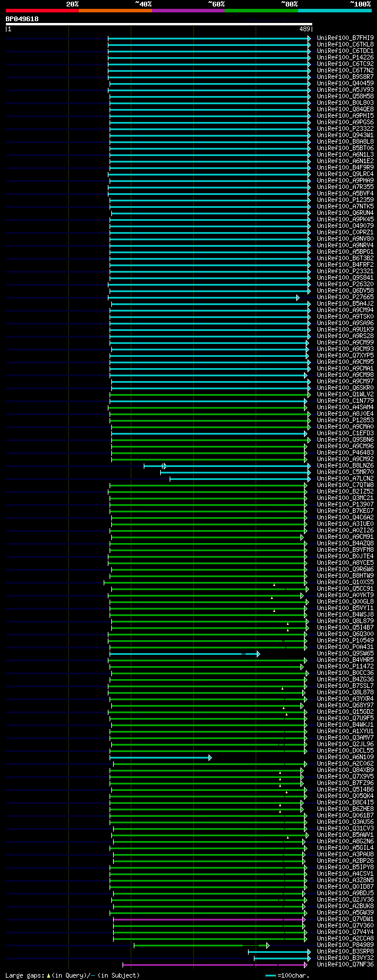The image size is (377, 980).
Task: Select label UniRef100_C1N779
Action: pos(345,400)
